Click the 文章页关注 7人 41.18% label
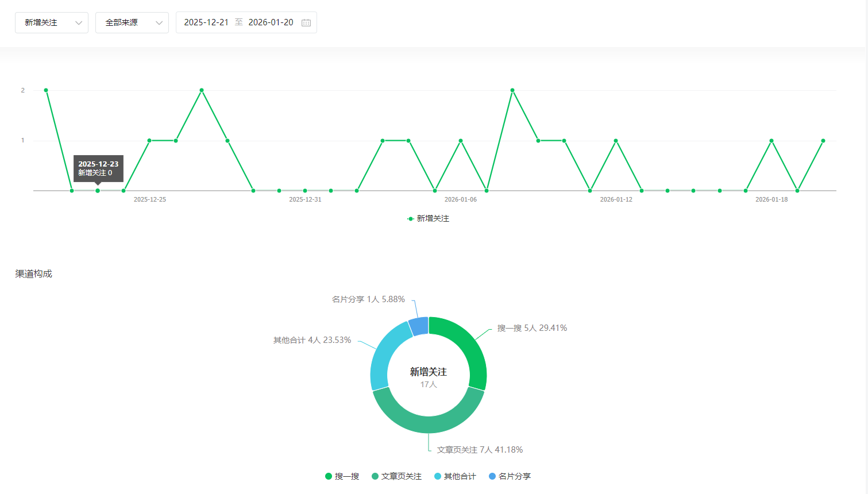This screenshot has height=494, width=868. (x=480, y=450)
